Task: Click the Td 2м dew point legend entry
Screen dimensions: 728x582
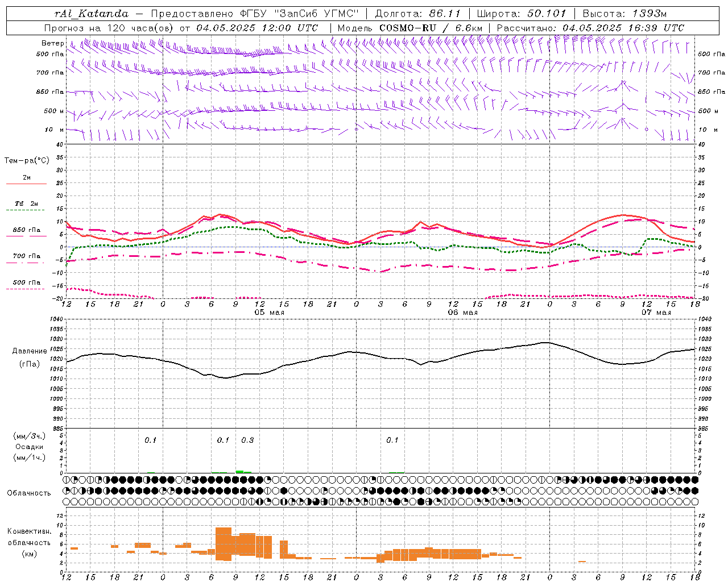Action: click(x=27, y=203)
